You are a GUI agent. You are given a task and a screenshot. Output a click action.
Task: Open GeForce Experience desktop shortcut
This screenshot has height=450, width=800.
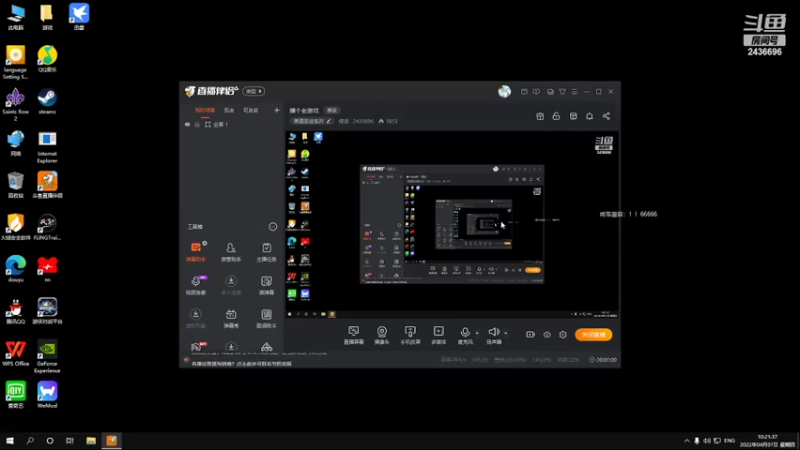47,356
